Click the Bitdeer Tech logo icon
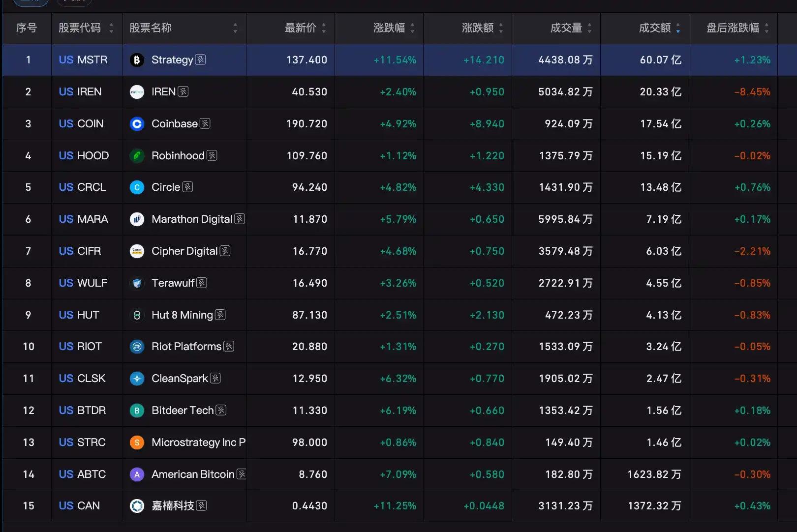 [x=137, y=411]
